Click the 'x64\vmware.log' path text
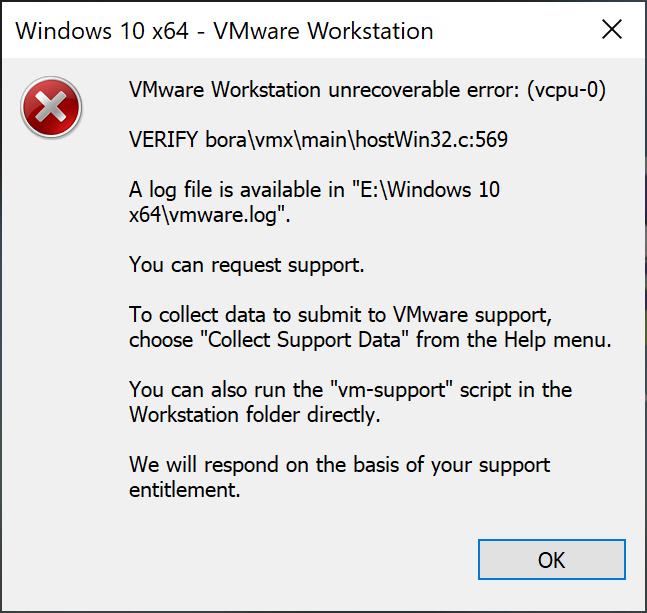Image resolution: width=647 pixels, height=613 pixels. [203, 215]
